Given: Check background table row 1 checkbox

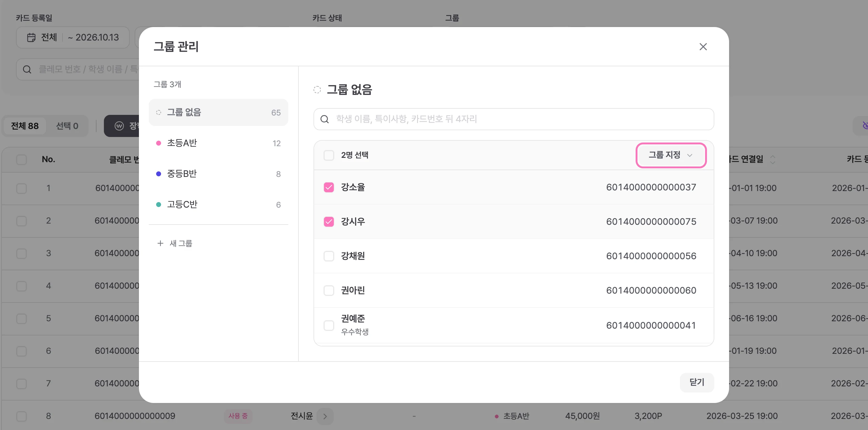Looking at the screenshot, I should (22, 188).
